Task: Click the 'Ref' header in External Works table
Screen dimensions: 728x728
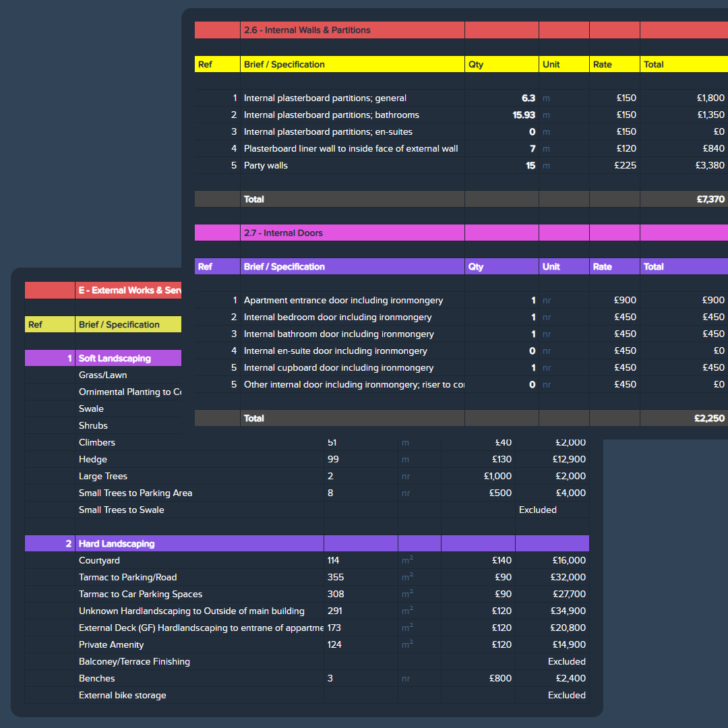Action: 35,324
